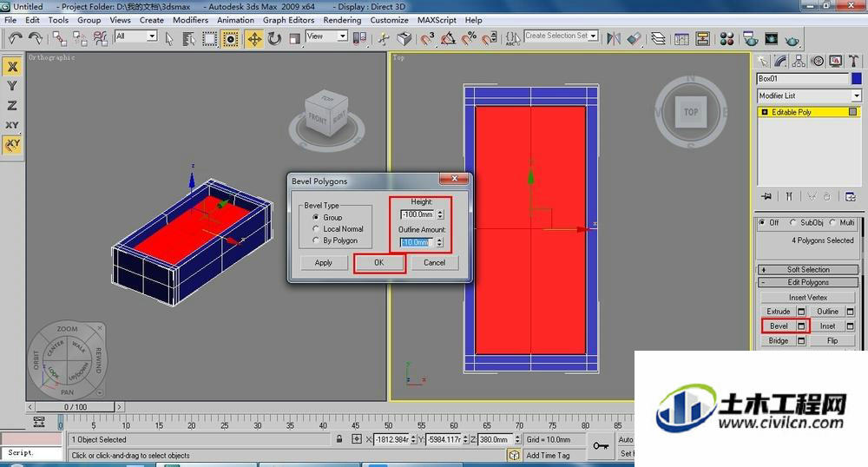Restrict to X axis constraint

(x=12, y=67)
